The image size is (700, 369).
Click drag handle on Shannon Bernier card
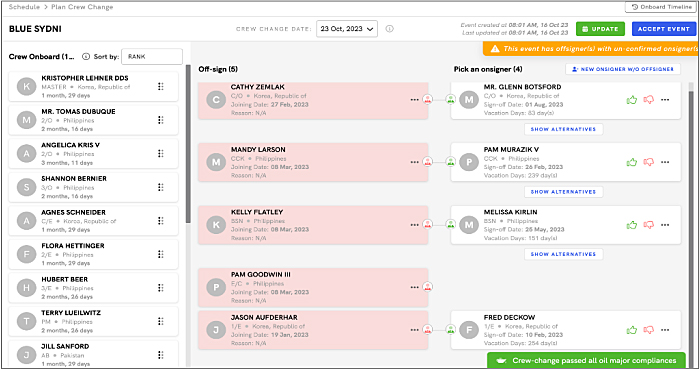(161, 187)
